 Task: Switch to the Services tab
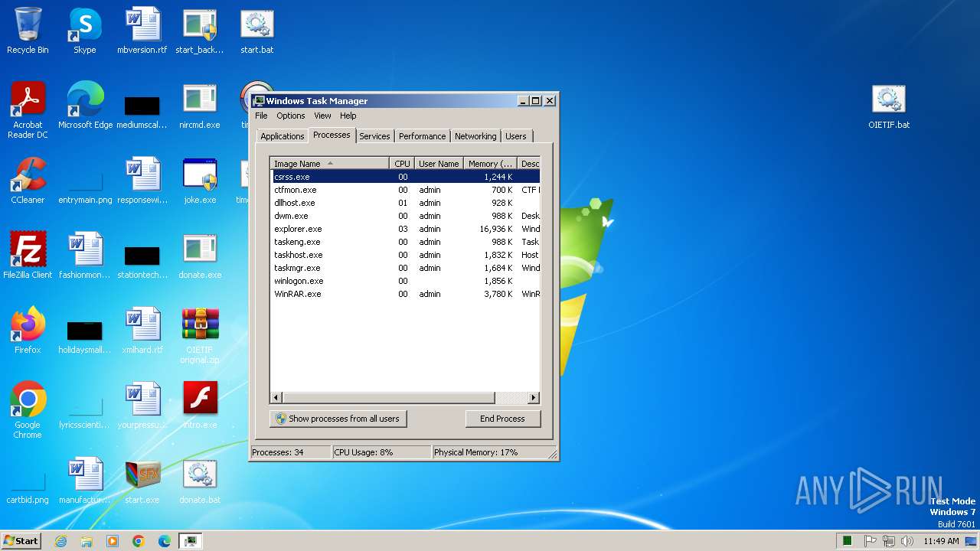(374, 136)
